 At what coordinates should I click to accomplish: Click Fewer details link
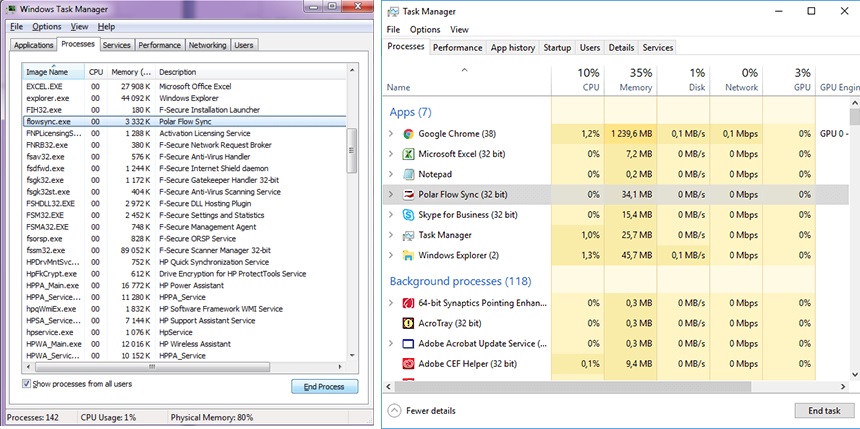431,411
